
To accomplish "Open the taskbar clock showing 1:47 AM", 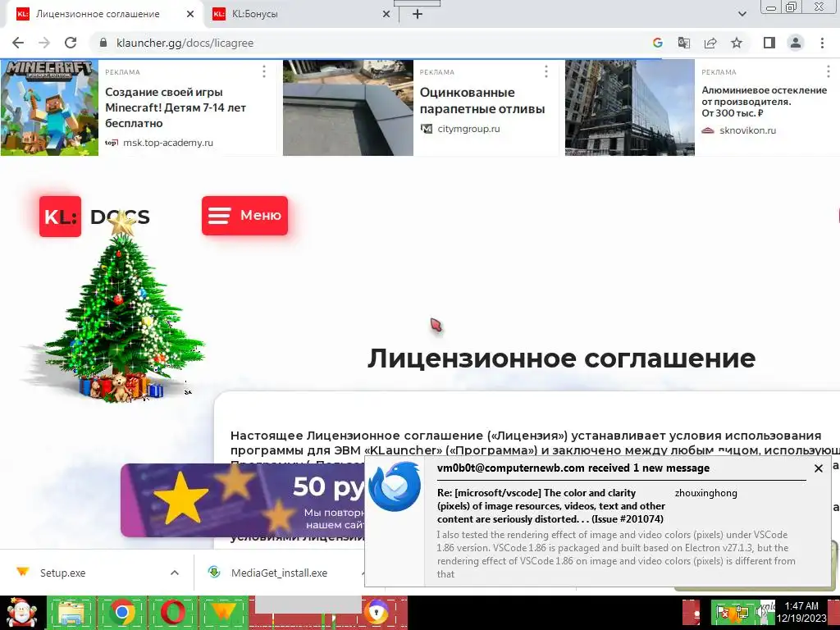I will tap(802, 612).
